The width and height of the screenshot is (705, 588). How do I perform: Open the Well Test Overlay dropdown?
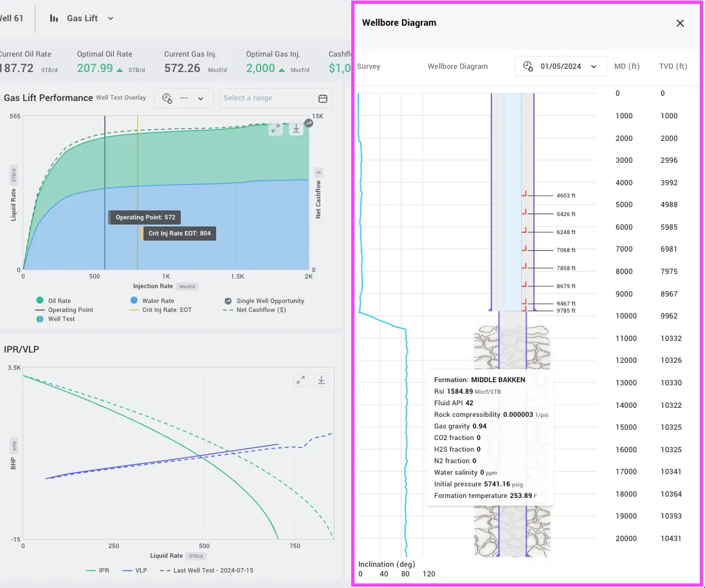(184, 98)
